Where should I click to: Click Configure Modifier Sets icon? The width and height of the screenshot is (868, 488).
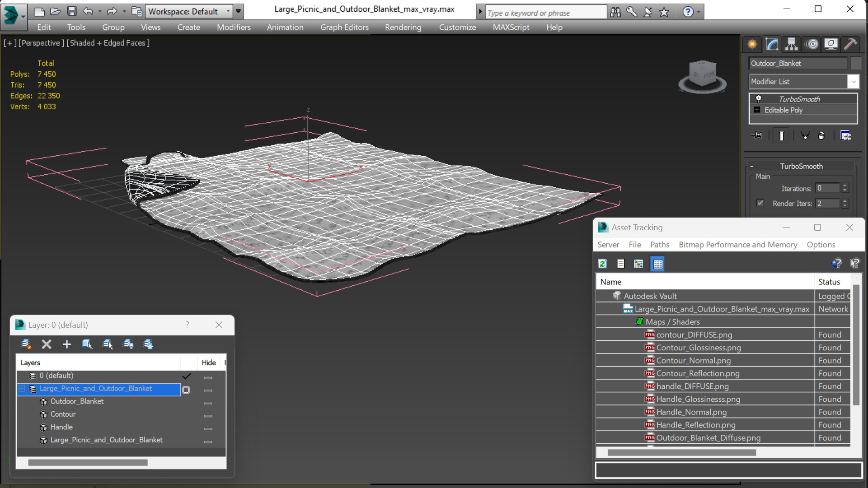tap(845, 135)
